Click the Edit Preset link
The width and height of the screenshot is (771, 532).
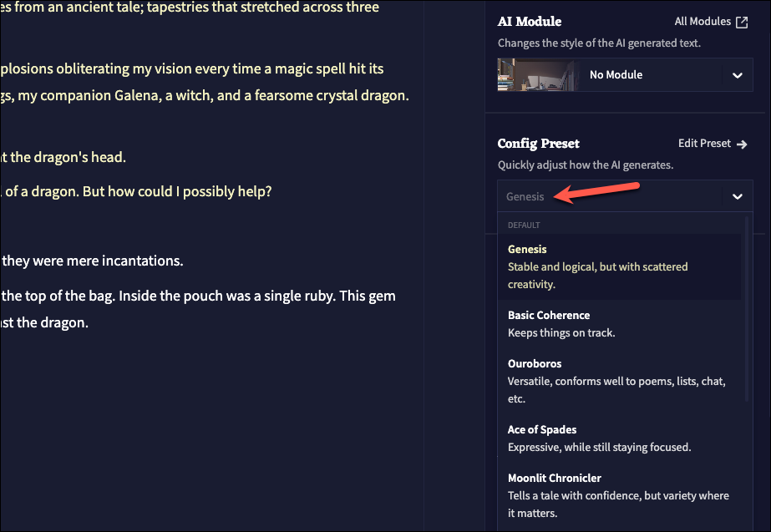point(705,144)
